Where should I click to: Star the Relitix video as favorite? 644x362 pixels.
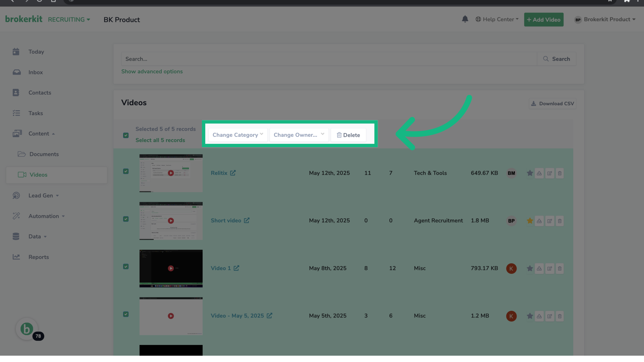530,173
